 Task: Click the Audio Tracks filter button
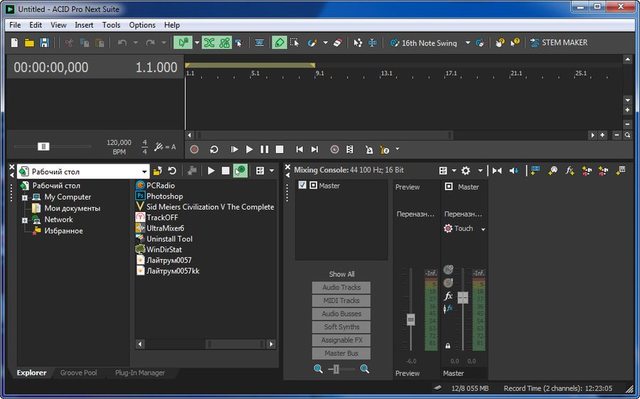341,287
